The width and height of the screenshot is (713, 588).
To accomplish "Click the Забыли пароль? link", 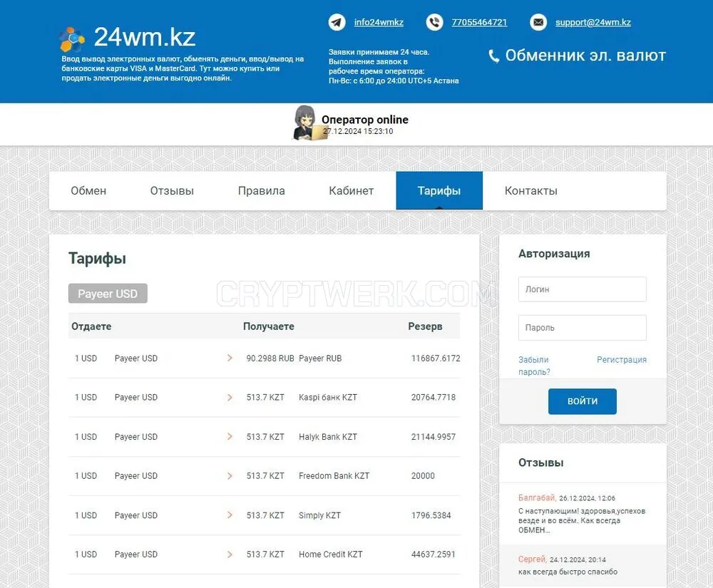I will (534, 366).
